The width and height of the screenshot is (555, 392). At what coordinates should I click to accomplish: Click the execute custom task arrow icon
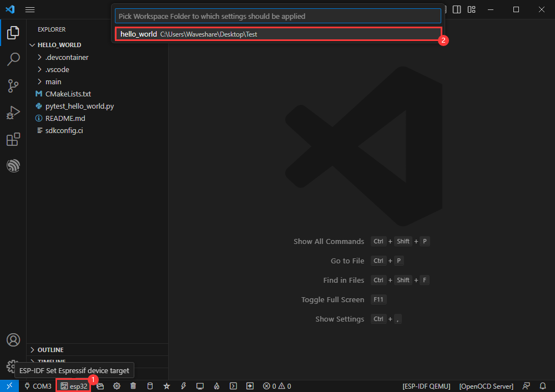[250, 386]
